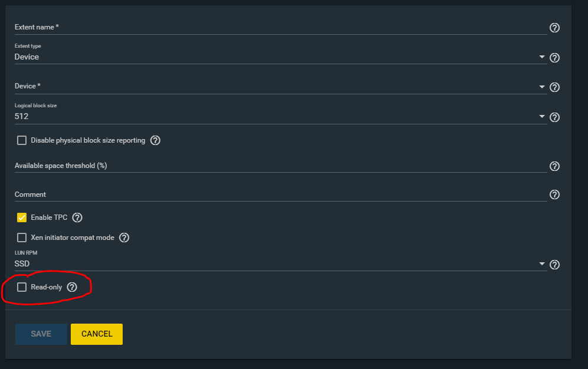Tick the Xen initiator compat mode checkbox
588x369 pixels.
coord(22,238)
